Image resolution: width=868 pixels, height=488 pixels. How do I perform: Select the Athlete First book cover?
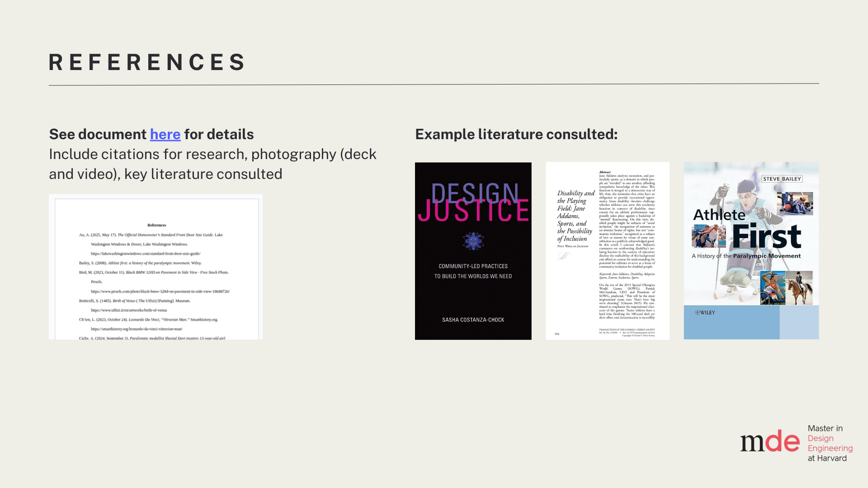[751, 251]
